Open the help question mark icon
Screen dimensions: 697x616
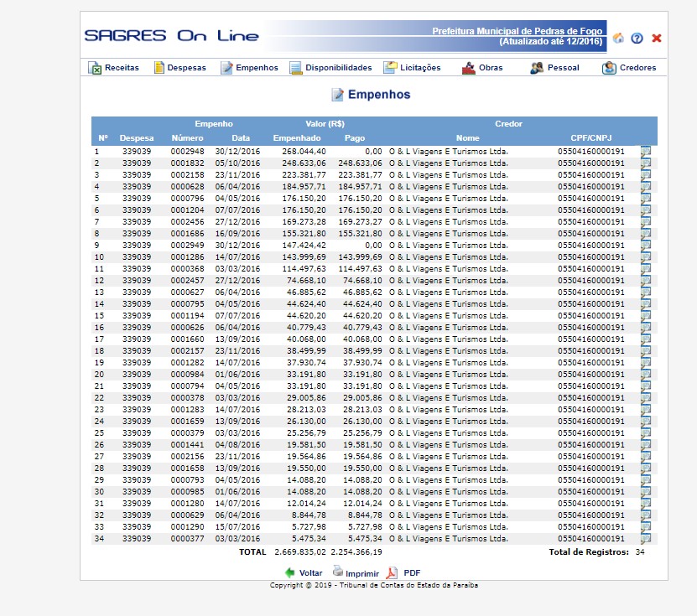pos(637,39)
